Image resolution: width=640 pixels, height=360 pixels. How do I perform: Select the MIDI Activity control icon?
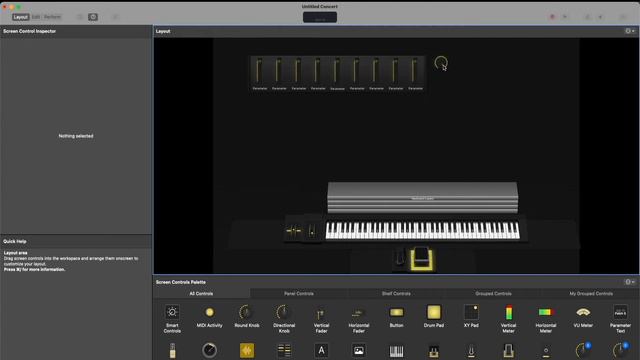[209, 313]
